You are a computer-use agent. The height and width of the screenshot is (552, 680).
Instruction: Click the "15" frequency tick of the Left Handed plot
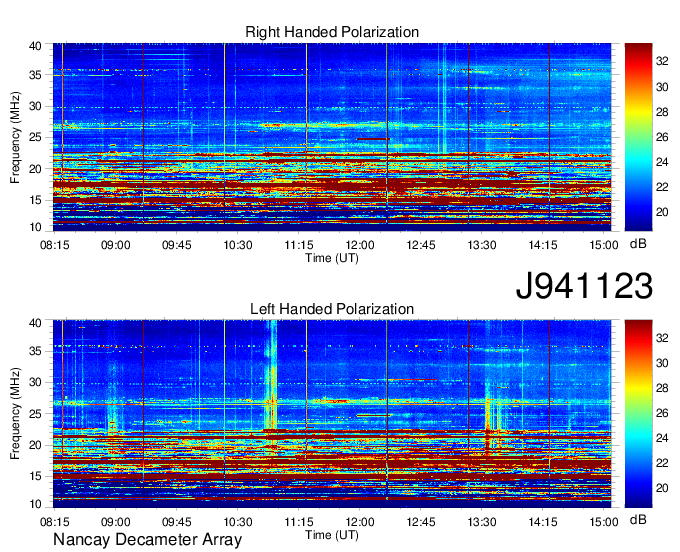35,477
